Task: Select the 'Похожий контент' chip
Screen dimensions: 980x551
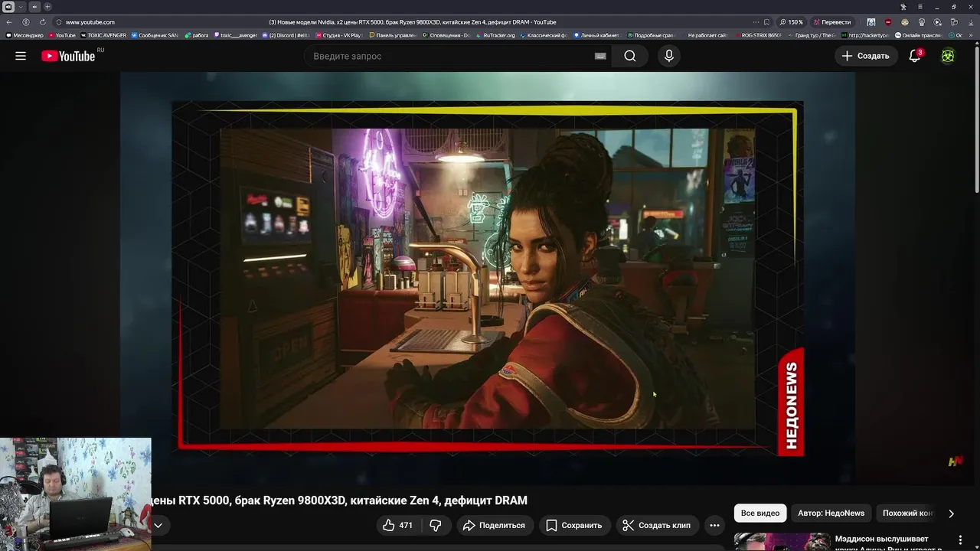Action: (x=908, y=513)
